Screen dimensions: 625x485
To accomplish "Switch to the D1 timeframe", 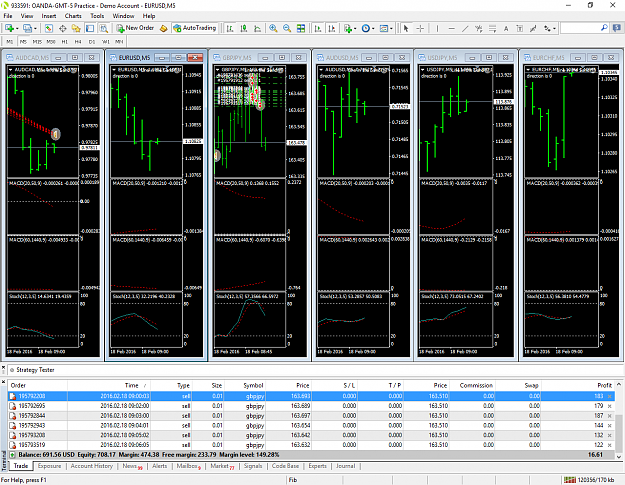I will click(x=92, y=41).
